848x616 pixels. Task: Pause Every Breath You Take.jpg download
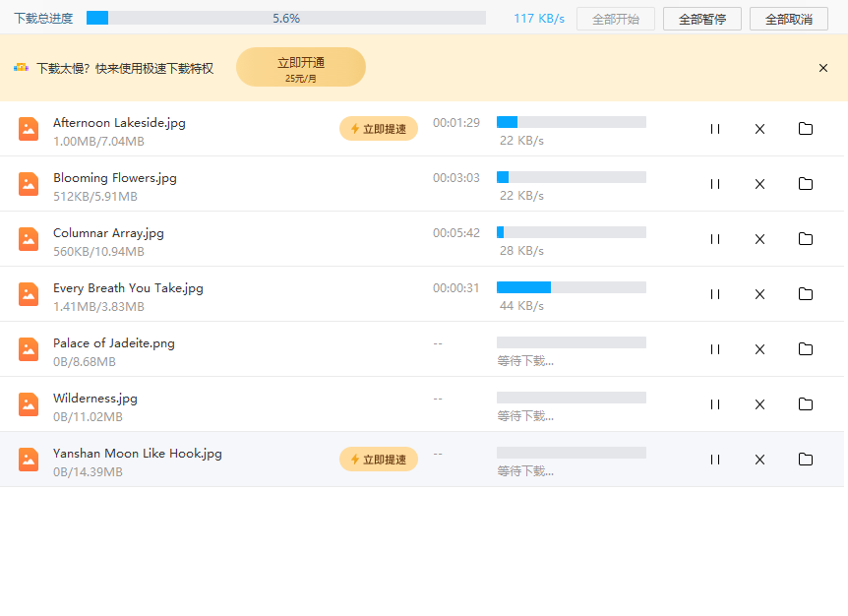715,294
